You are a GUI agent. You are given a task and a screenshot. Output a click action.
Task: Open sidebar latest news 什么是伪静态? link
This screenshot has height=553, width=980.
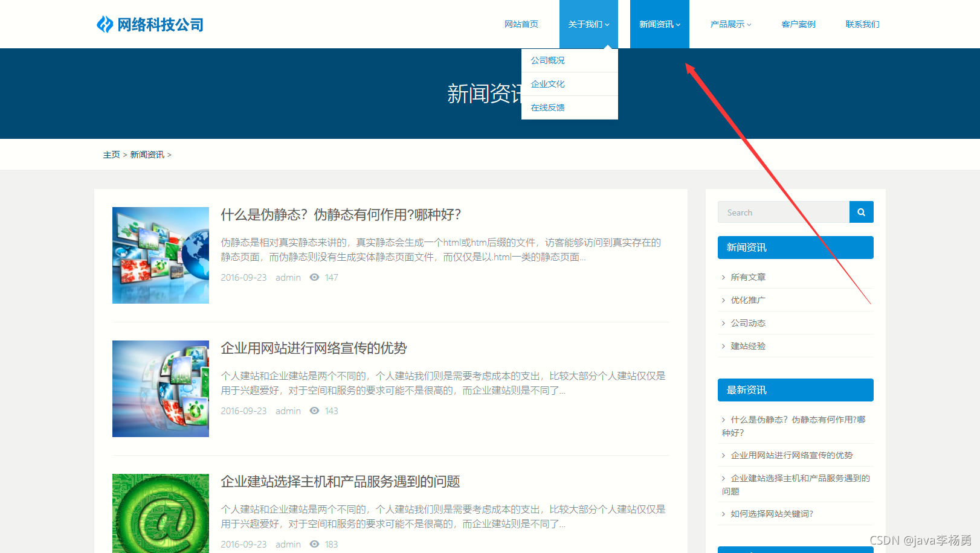[x=794, y=426]
